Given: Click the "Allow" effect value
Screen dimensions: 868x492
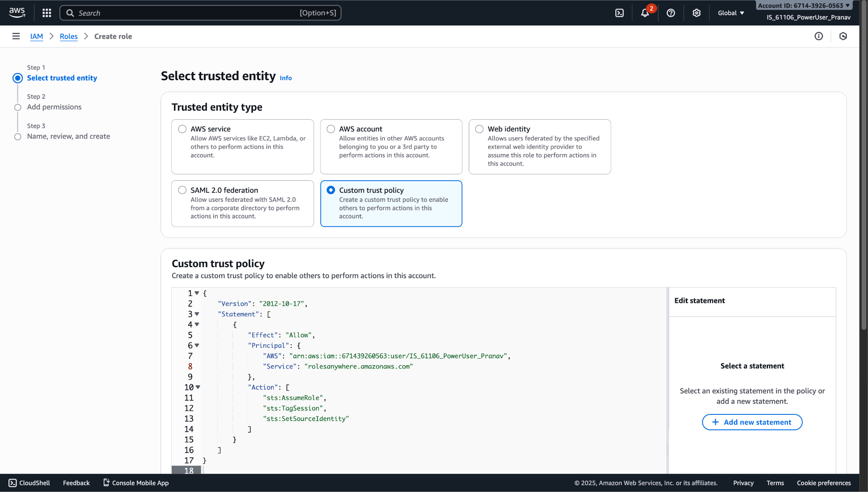Looking at the screenshot, I should 299,335.
